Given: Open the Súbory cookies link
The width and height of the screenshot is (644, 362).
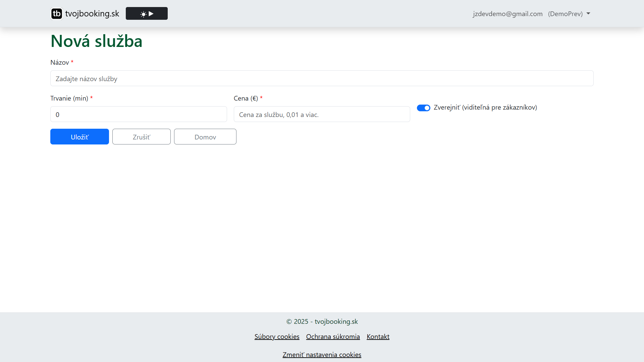Looking at the screenshot, I should [277, 337].
